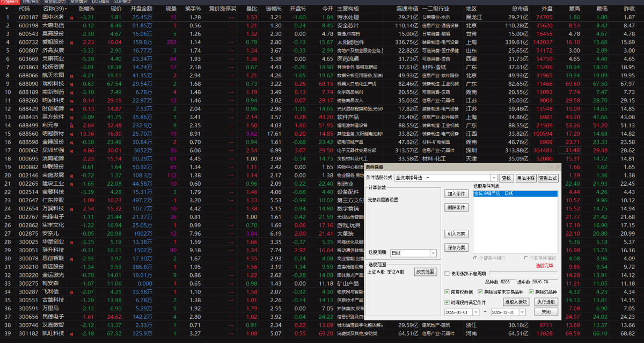
Task: Sort by the 涨幅% column header
Action: [x=86, y=9]
